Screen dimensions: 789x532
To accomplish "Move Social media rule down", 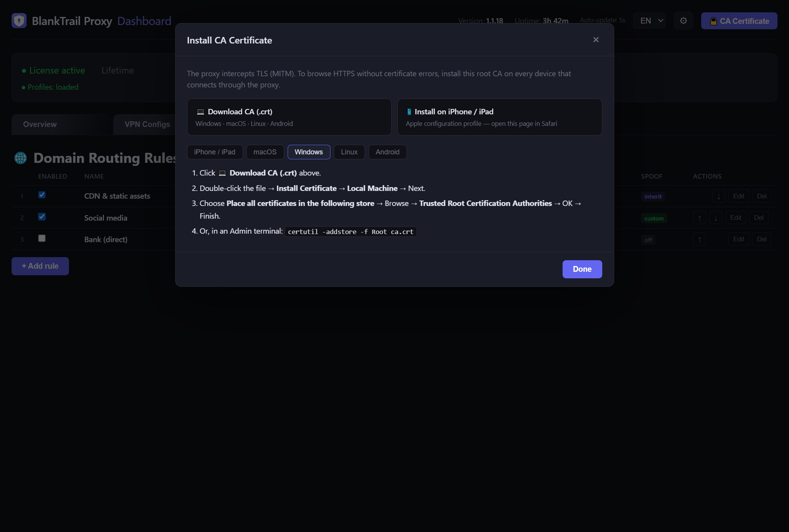I will click(716, 218).
